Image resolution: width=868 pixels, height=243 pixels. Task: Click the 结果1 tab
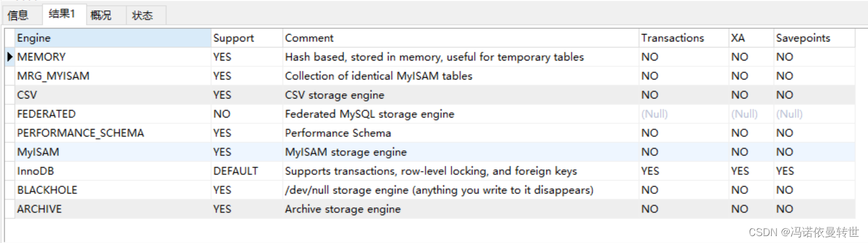tap(62, 14)
